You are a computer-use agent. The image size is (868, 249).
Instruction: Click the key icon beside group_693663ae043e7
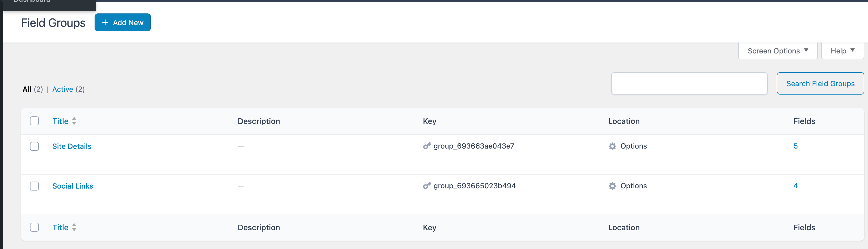[427, 146]
